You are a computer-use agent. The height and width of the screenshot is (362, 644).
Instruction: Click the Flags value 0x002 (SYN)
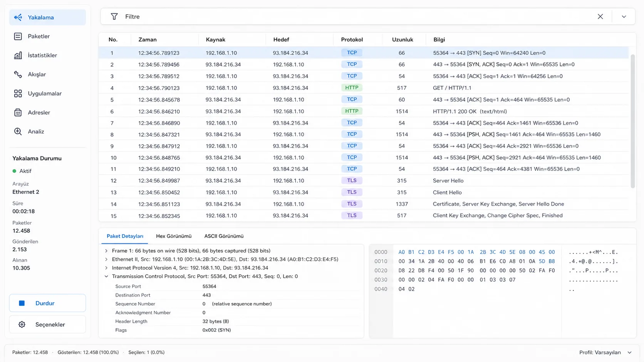216,330
